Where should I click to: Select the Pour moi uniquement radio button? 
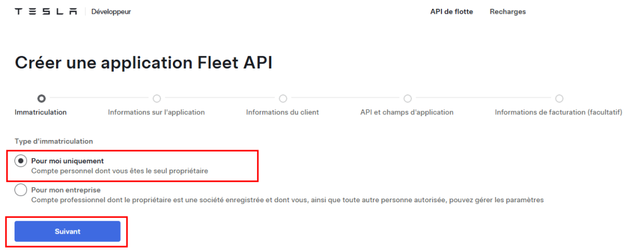tap(21, 161)
